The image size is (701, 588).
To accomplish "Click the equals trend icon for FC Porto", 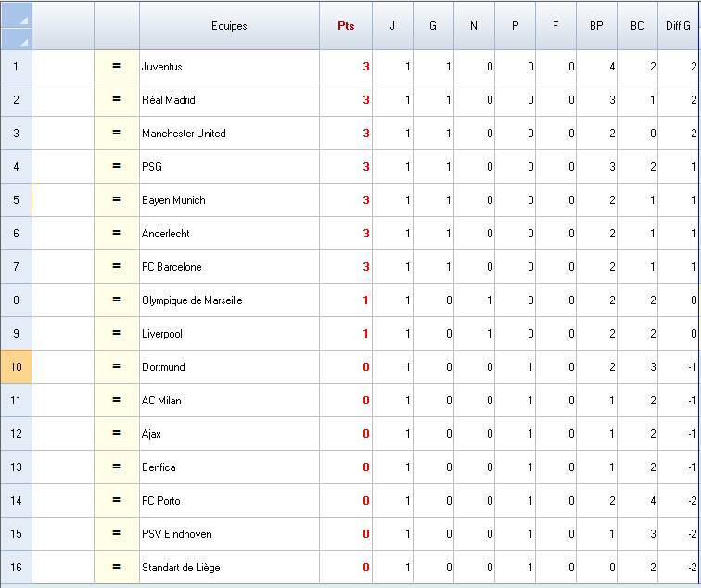I will [117, 501].
